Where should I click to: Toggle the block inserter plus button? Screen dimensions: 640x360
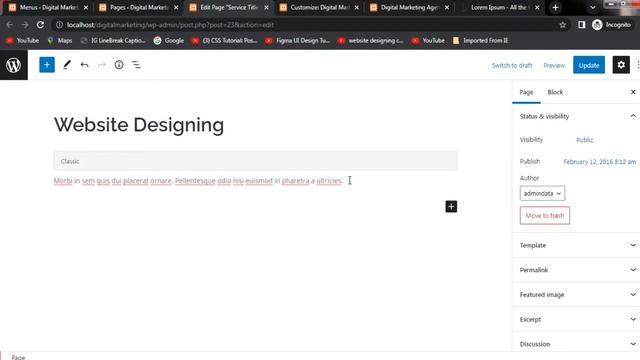tap(47, 65)
